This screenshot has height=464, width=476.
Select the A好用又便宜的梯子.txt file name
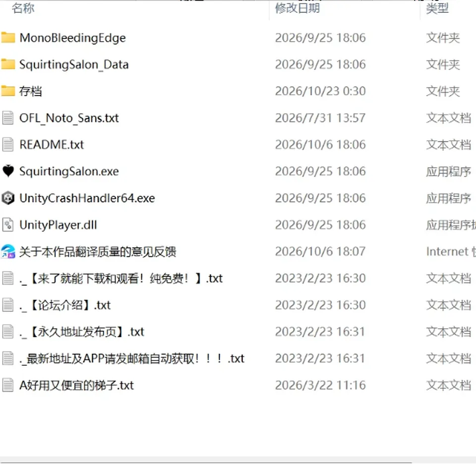coord(76,385)
